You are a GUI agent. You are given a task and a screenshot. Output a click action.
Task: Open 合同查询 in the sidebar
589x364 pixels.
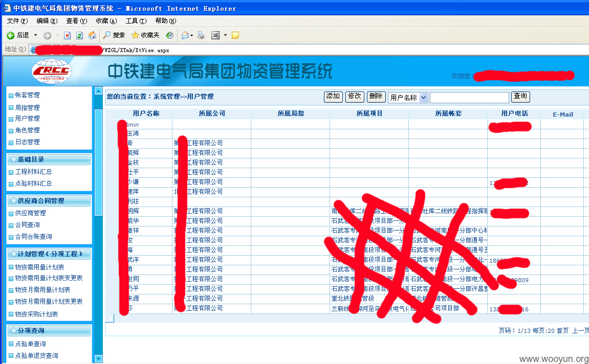[x=27, y=225]
